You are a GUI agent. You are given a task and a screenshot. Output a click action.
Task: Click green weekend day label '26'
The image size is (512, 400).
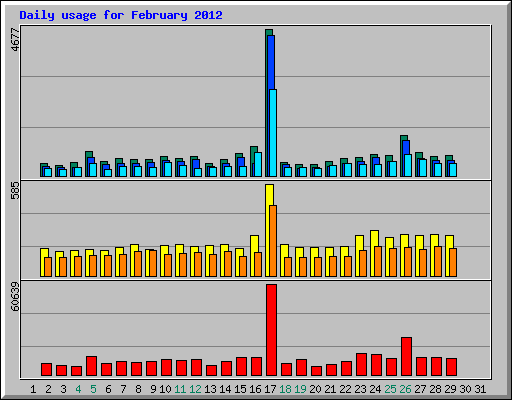pos(405,389)
